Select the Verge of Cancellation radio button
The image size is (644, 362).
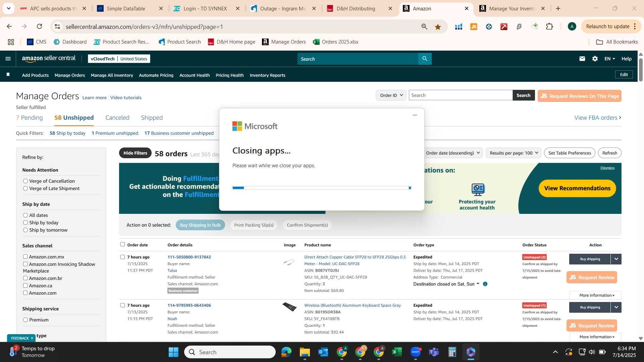coord(25,181)
